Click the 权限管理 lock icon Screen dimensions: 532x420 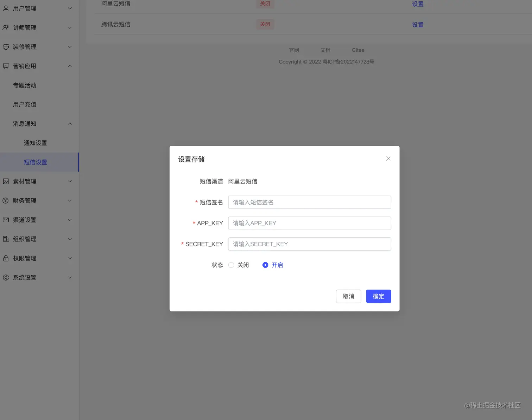coord(6,258)
